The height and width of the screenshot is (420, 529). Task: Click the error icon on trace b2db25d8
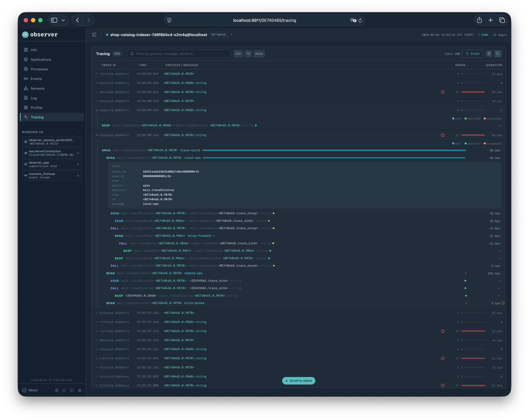pyautogui.click(x=443, y=135)
